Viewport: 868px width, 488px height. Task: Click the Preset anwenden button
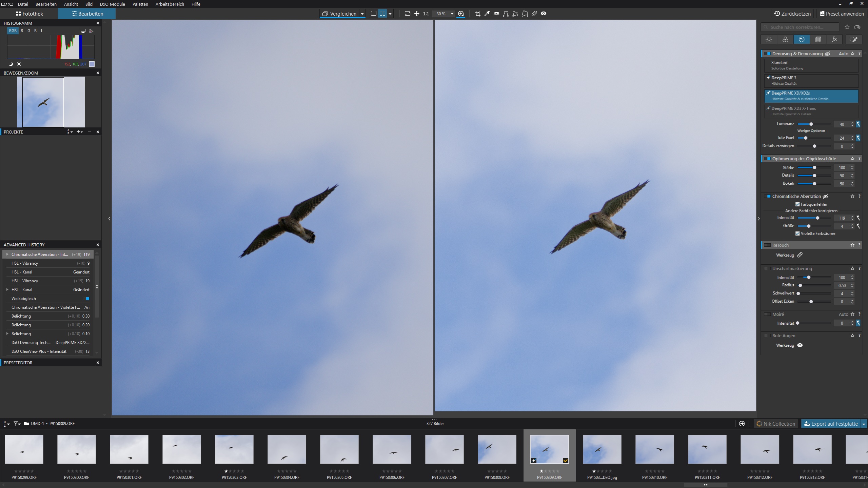(x=842, y=14)
